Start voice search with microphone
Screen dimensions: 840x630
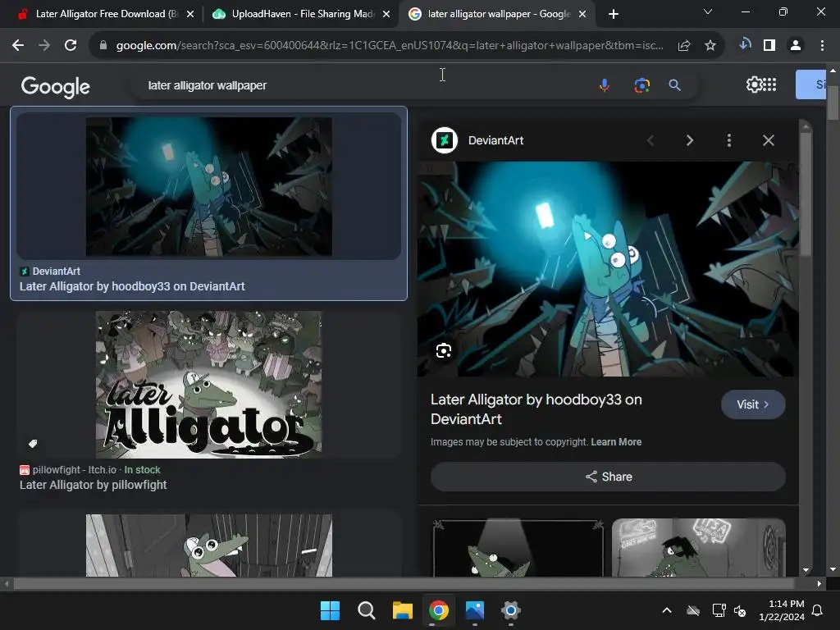[x=605, y=85]
